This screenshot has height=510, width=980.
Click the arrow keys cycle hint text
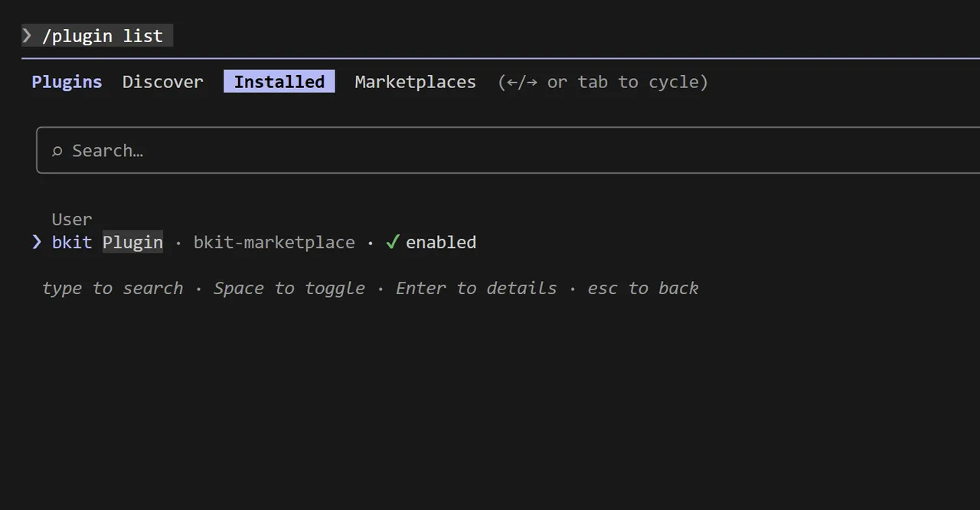pyautogui.click(x=603, y=82)
